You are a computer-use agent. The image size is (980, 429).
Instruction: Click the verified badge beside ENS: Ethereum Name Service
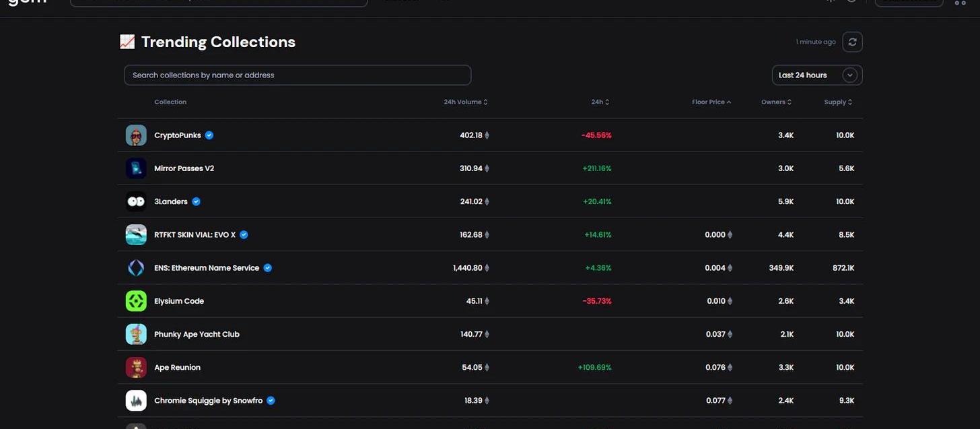(x=267, y=268)
